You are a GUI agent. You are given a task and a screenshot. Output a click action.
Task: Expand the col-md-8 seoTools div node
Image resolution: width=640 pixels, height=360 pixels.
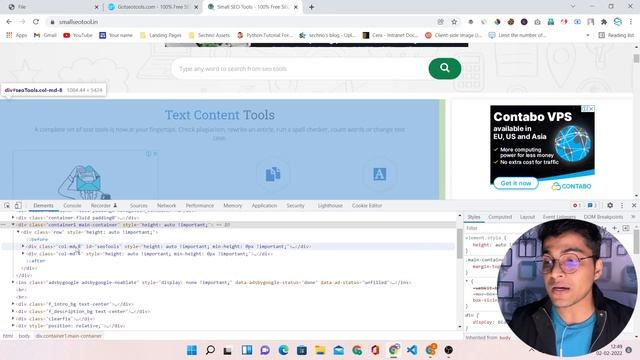tap(23, 246)
